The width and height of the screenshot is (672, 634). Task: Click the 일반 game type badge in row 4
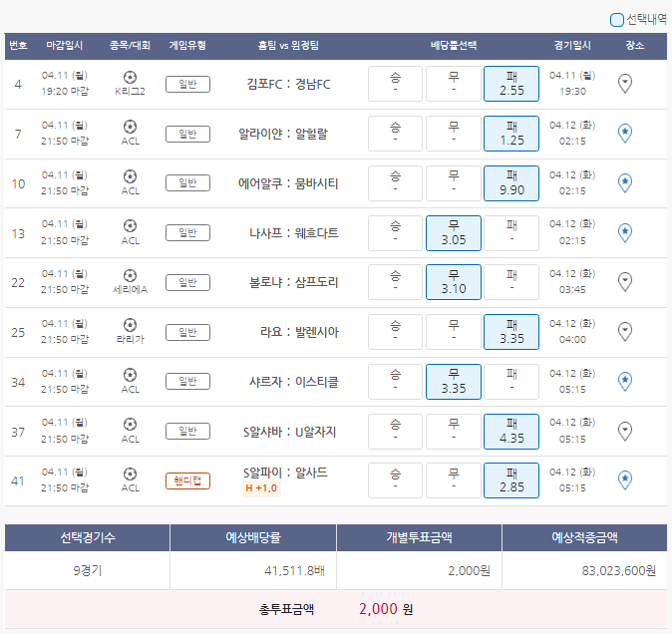point(187,84)
